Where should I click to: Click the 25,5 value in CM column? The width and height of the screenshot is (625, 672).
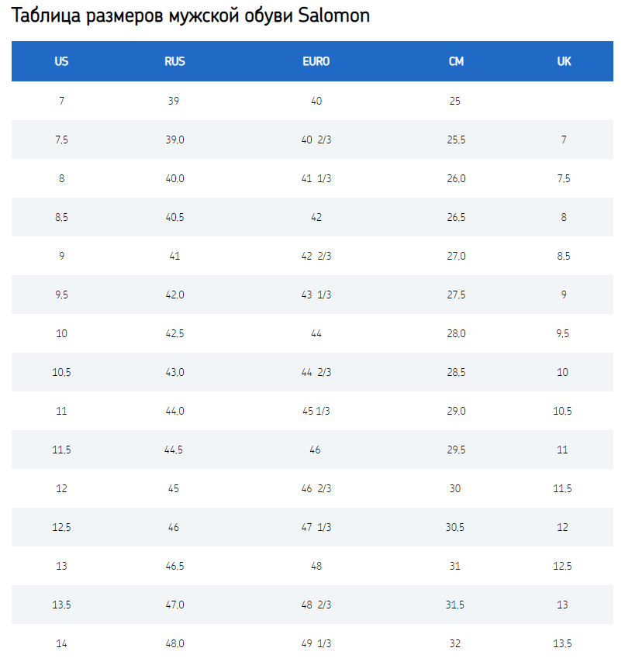(456, 140)
